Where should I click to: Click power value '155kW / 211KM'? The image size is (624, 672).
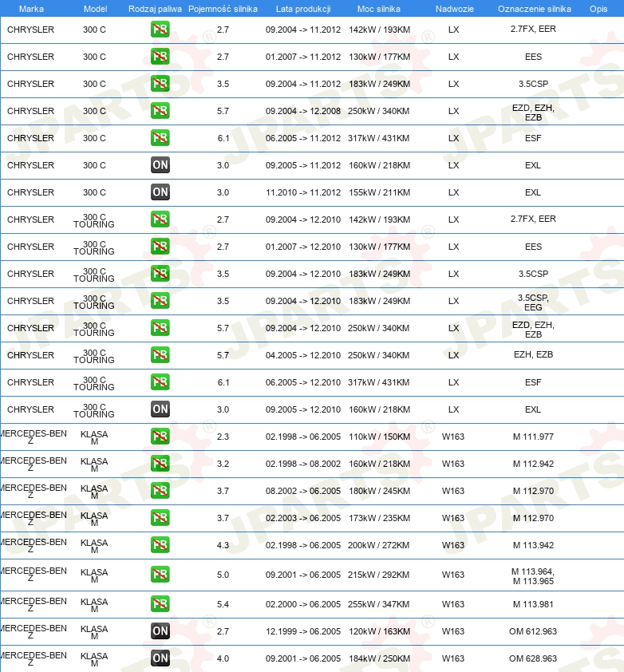pyautogui.click(x=379, y=192)
